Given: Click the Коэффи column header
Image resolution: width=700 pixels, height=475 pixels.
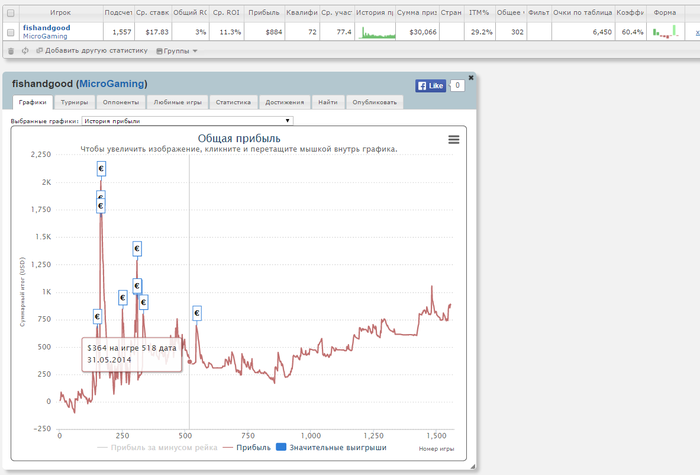Looking at the screenshot, I should 630,13.
